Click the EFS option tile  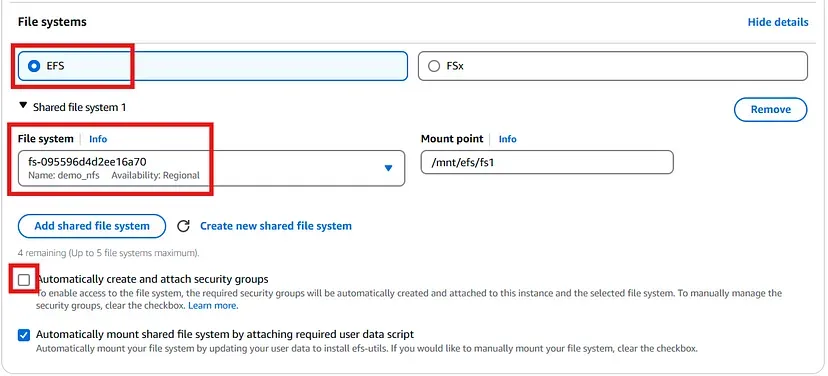[x=213, y=66]
